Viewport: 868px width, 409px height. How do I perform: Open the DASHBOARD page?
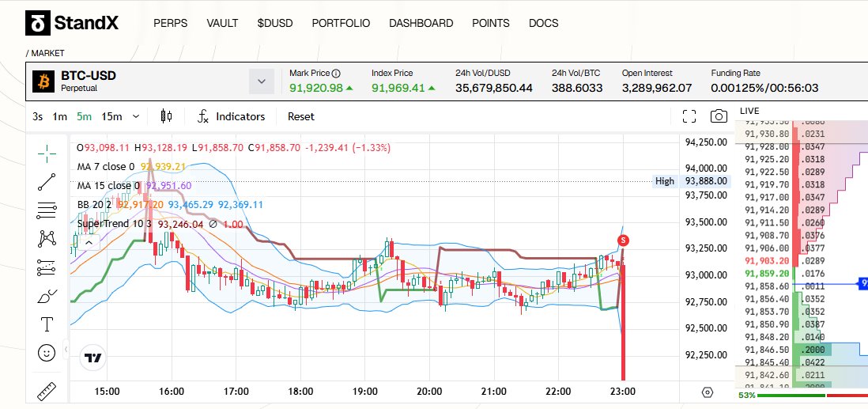[x=421, y=23]
